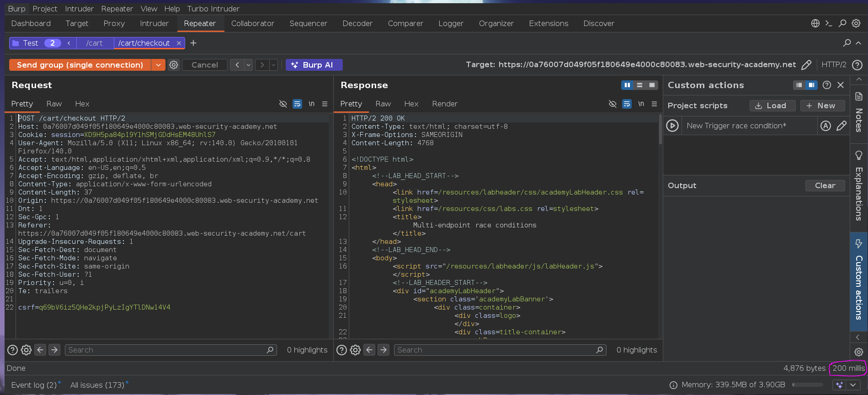Open the /cart Repeater tab
Image resolution: width=868 pixels, height=395 pixels.
click(x=94, y=43)
